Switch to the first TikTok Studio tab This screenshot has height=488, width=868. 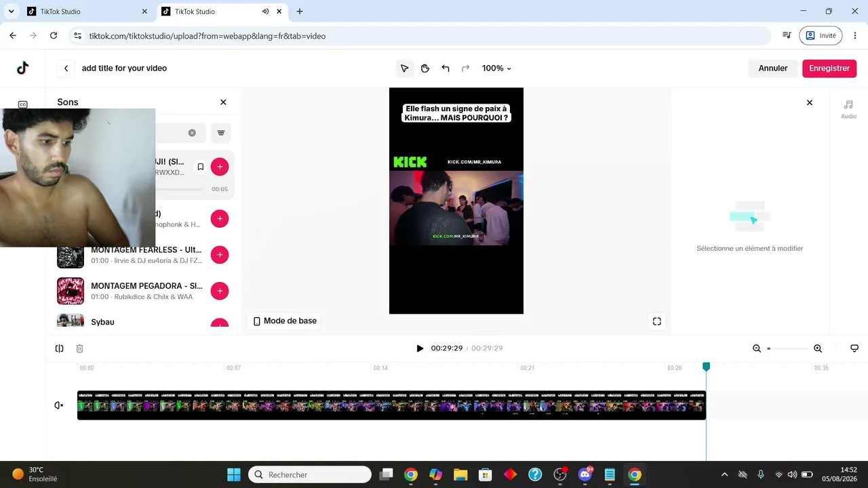coord(87,12)
